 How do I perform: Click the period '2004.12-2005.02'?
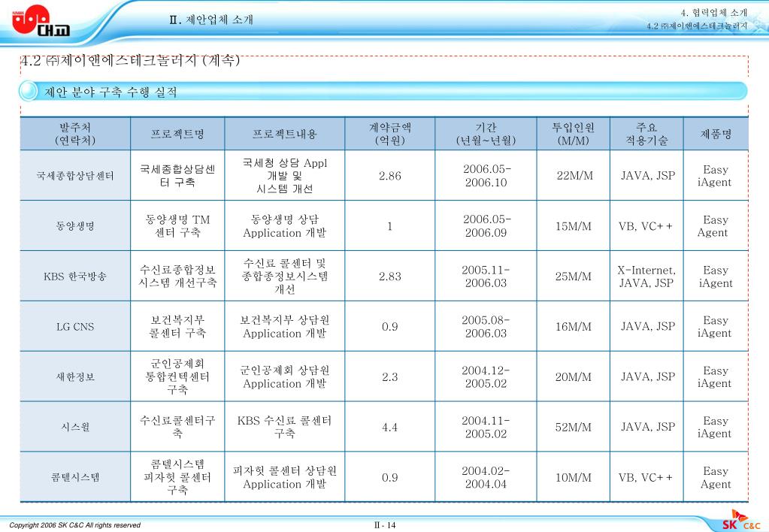click(x=486, y=376)
